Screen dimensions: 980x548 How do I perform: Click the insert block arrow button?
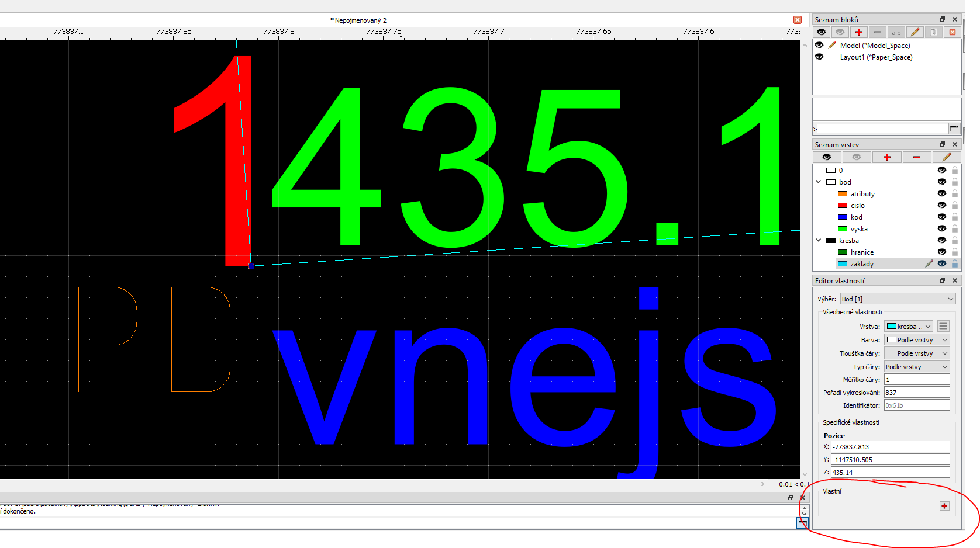coord(934,32)
